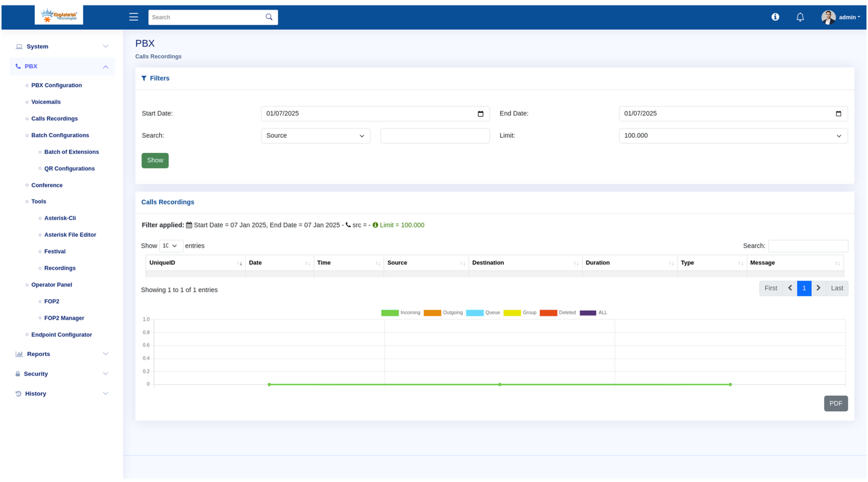868x482 pixels.
Task: Go to previous page arrow
Action: pos(790,288)
